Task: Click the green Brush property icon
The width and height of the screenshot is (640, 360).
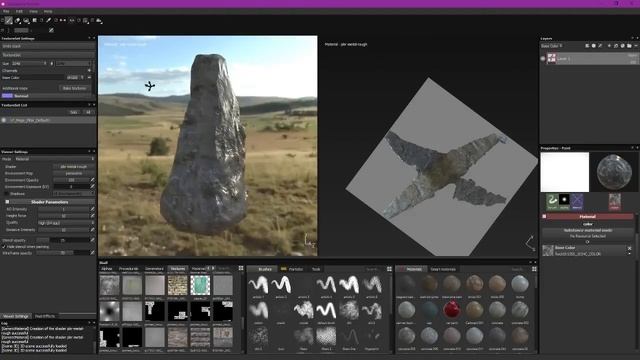Action: pos(552,202)
